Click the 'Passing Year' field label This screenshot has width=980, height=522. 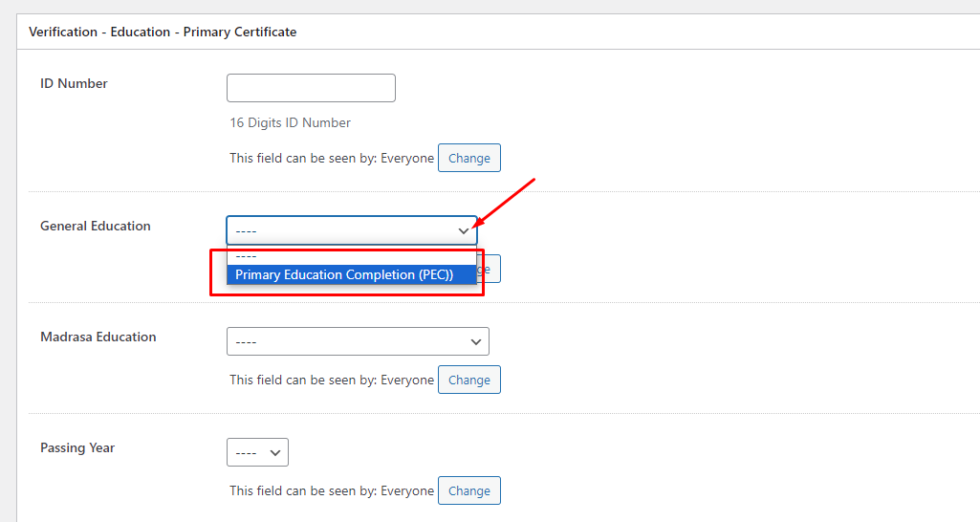(77, 448)
